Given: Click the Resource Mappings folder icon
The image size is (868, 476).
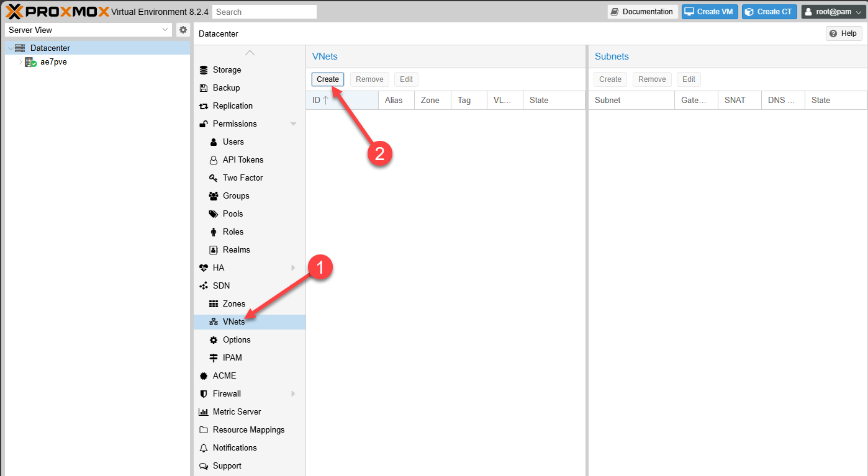Looking at the screenshot, I should 204,430.
